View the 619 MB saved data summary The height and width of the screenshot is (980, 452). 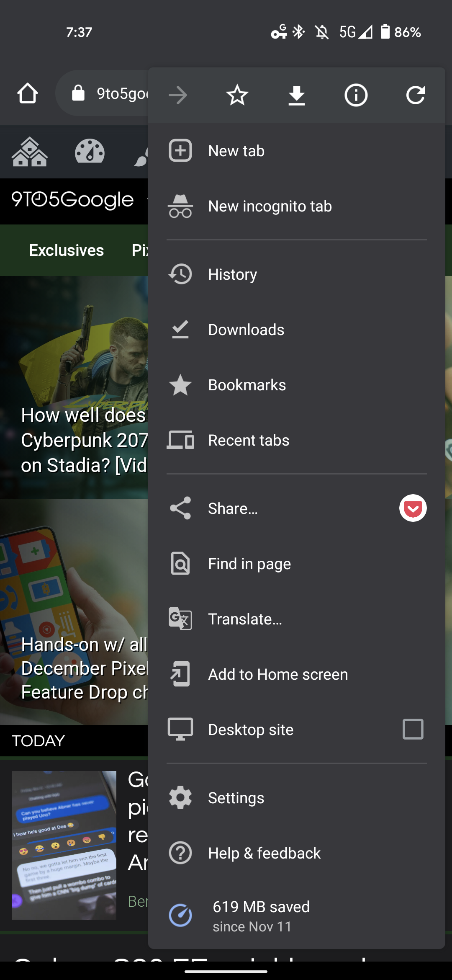261,916
